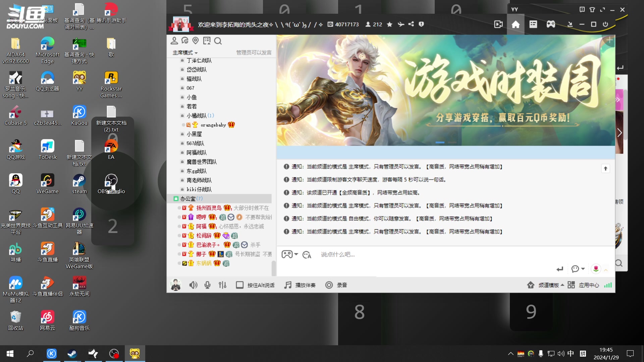The height and width of the screenshot is (362, 644).
Task: Click the location pin icon in channel toolbar
Action: 196,41
